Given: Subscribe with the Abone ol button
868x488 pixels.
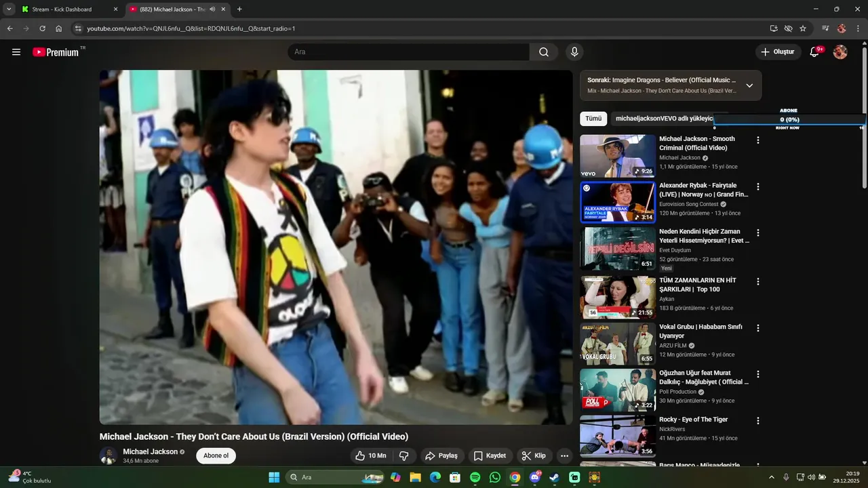Looking at the screenshot, I should (216, 455).
